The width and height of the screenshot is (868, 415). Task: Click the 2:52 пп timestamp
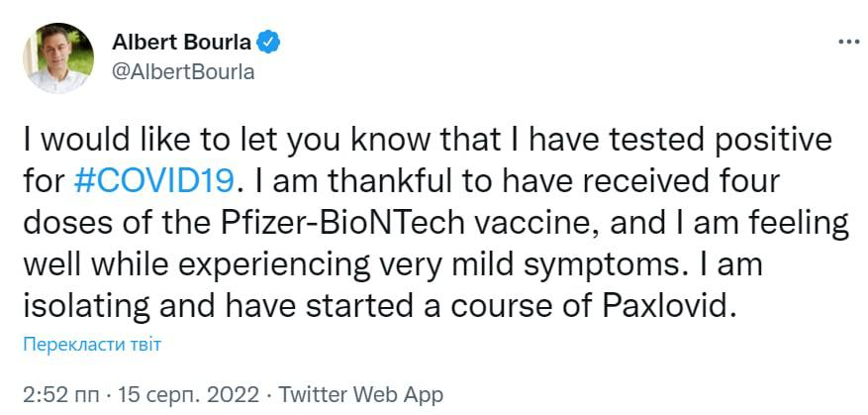pos(58,393)
